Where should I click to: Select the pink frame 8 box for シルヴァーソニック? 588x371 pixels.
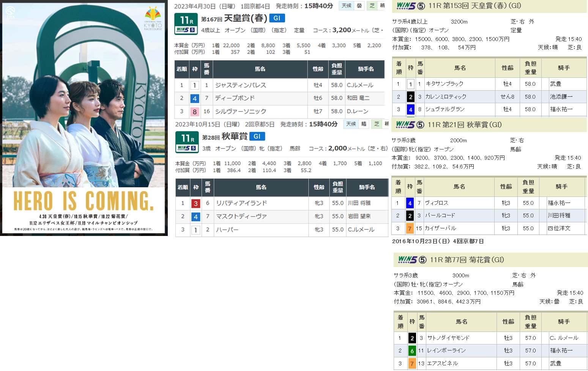pos(195,112)
